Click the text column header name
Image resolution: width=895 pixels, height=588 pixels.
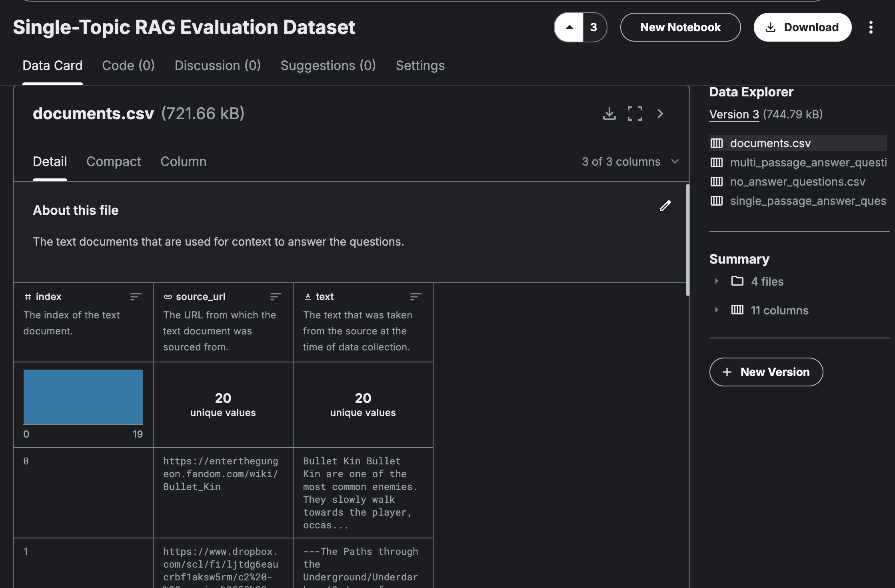324,297
